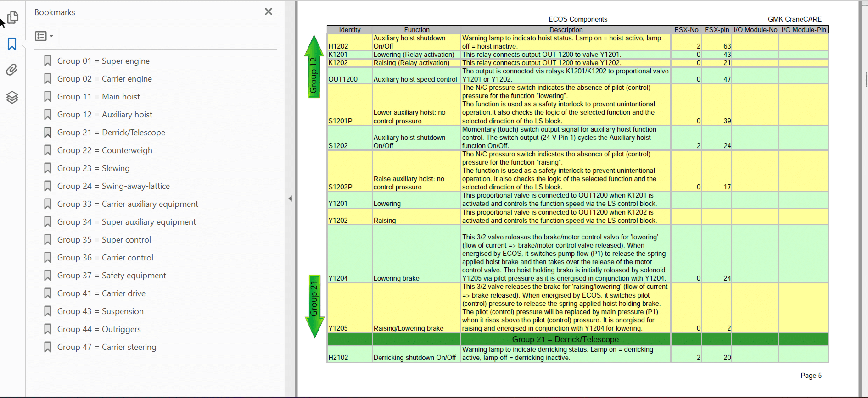Viewport: 868px width, 398px height.
Task: Click the Bookmarks panel icon in sidebar
Action: pos(12,44)
